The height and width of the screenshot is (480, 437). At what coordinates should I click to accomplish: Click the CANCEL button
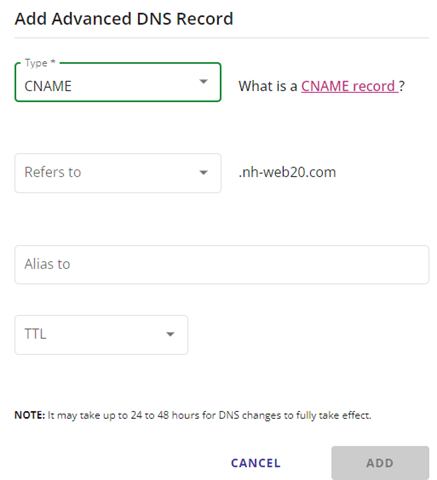point(256,463)
